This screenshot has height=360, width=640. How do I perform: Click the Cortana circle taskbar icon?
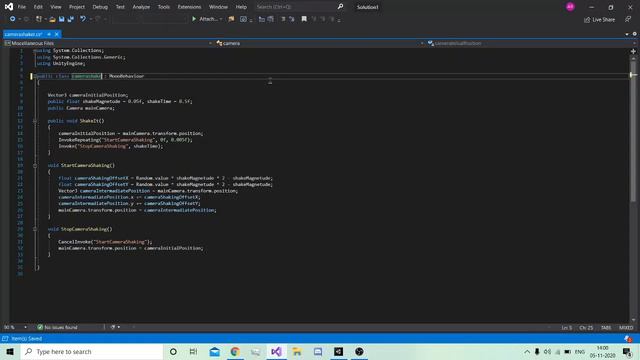pyautogui.click(x=173, y=351)
